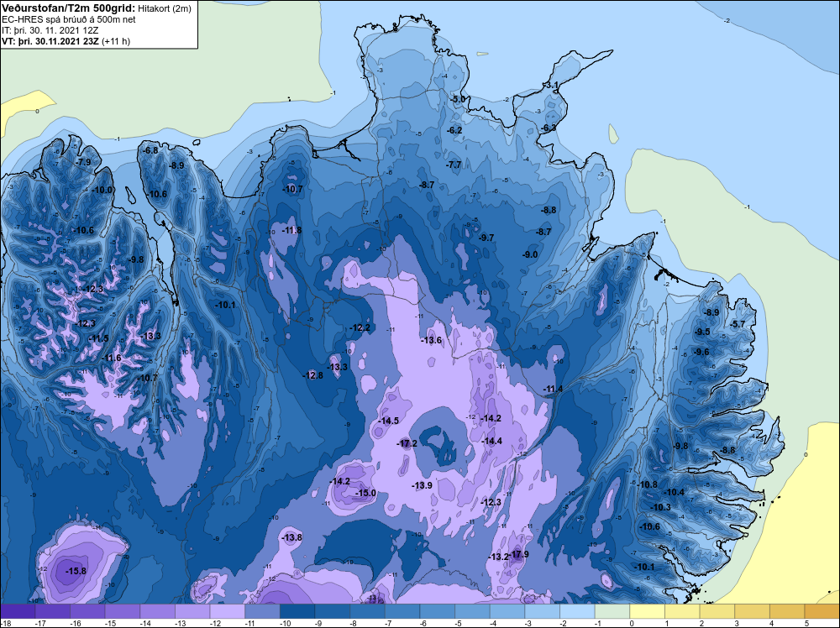The height and width of the screenshot is (628, 840).
Task: Click the title "Veðurstofan/T2m 500grid"
Action: tap(68, 8)
